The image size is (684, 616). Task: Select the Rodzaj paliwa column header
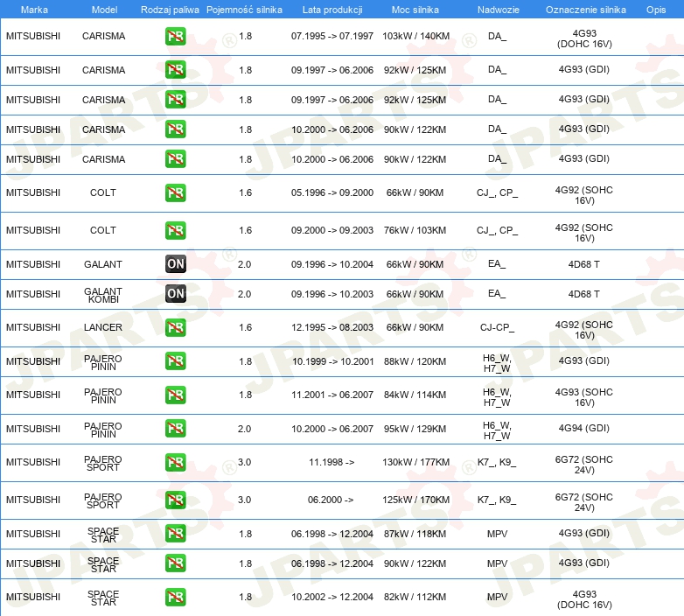170,10
